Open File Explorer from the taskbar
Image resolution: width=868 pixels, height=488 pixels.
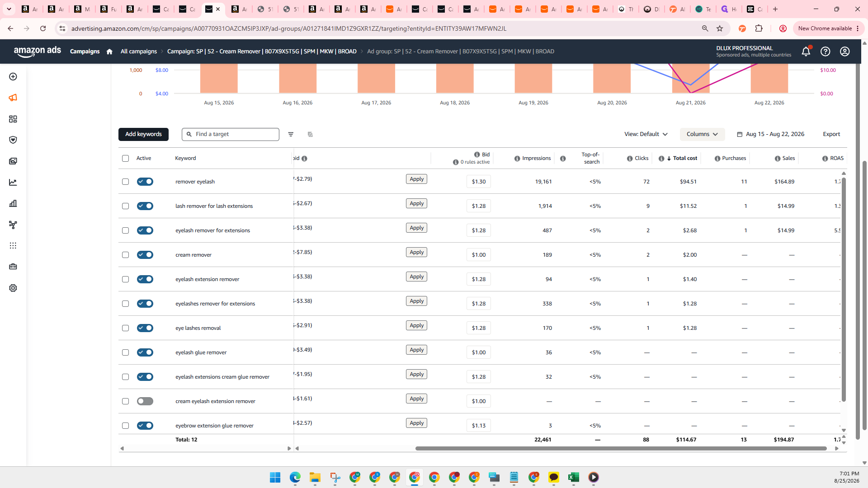[x=315, y=477]
